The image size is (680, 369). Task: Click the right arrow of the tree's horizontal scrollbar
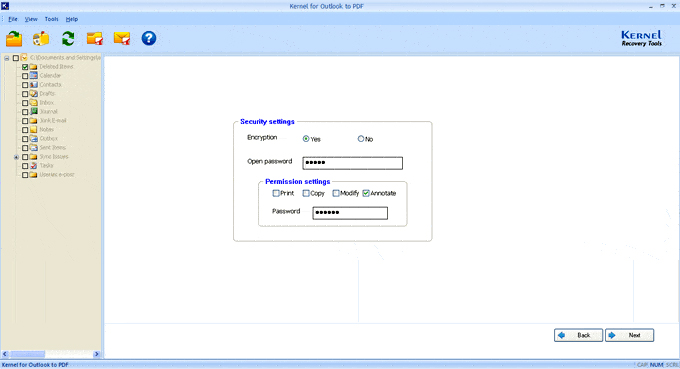pos(97,354)
